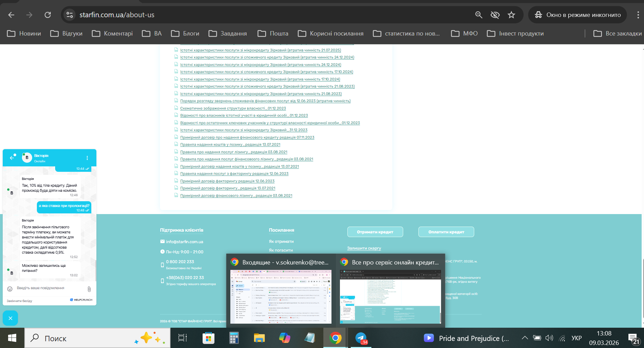Open Telegram from the taskbar
Viewport: 644px width, 348px height.
click(361, 338)
